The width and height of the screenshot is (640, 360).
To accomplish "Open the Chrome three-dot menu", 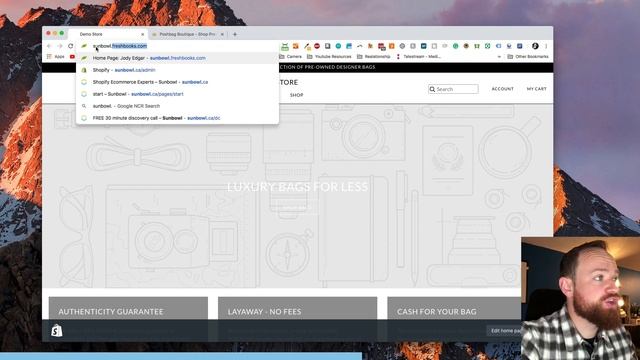I will pos(546,46).
